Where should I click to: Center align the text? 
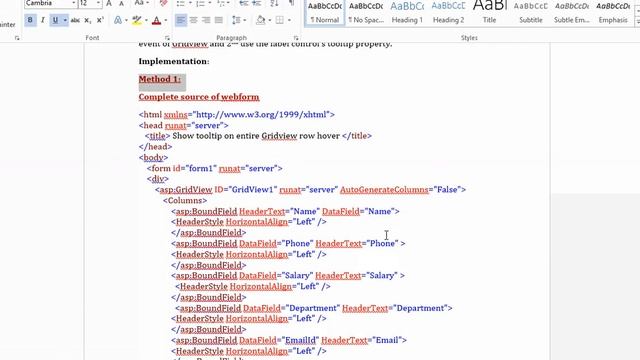point(193,20)
